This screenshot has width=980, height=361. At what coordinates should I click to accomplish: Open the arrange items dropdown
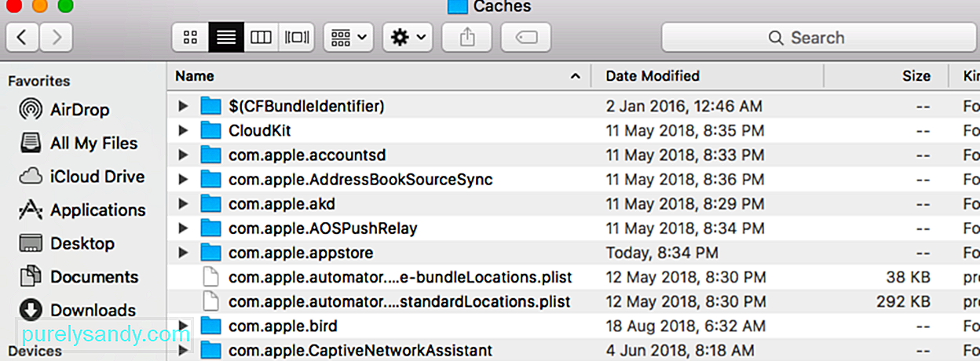point(348,37)
